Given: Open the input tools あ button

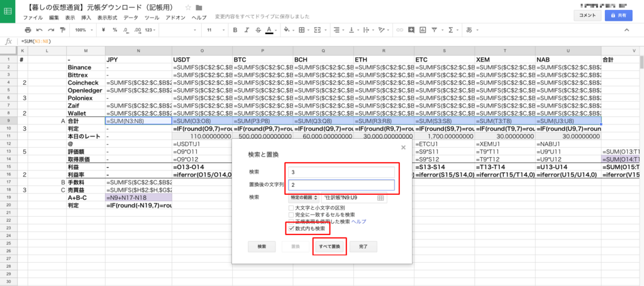Looking at the screenshot, I should point(469,30).
